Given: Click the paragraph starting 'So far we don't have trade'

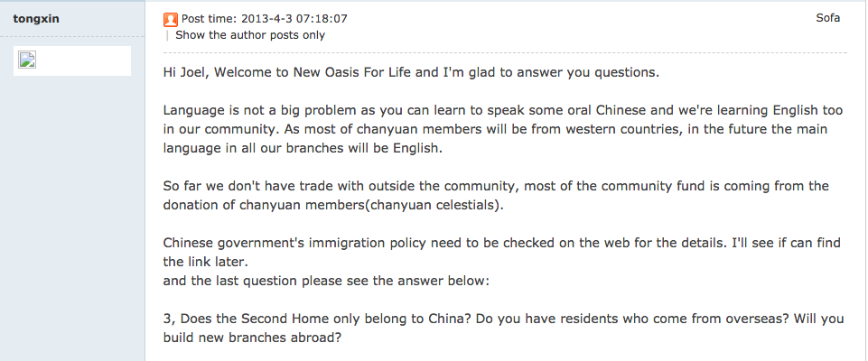Looking at the screenshot, I should point(496,195).
